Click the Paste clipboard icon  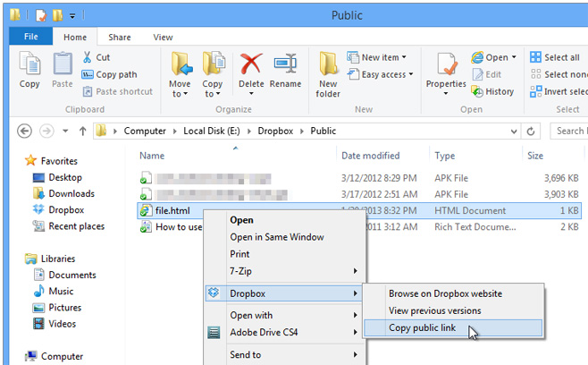point(63,64)
